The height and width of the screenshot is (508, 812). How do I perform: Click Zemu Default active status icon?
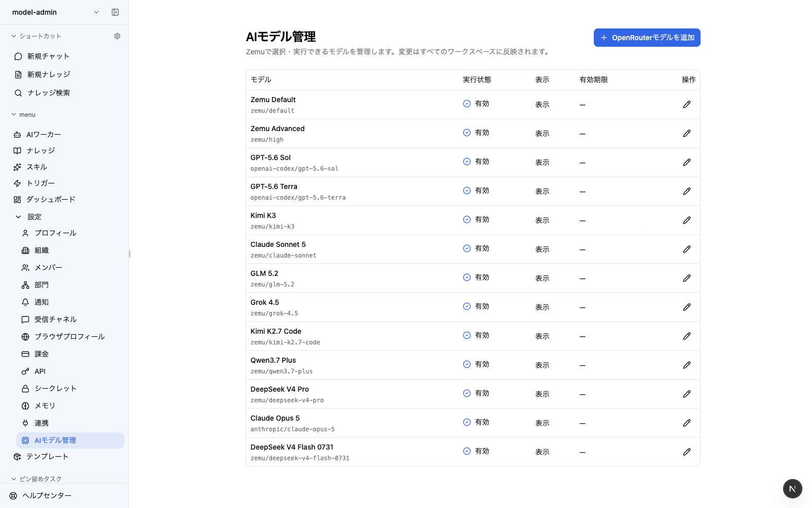click(467, 104)
